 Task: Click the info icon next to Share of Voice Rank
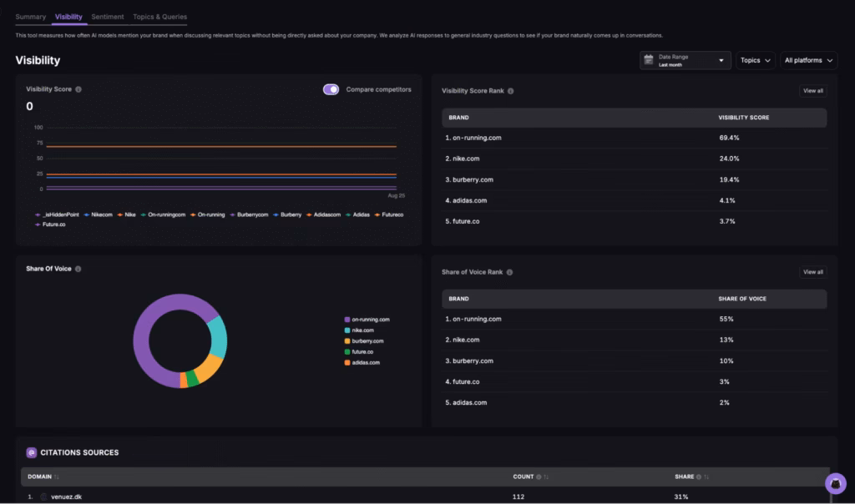pos(509,272)
